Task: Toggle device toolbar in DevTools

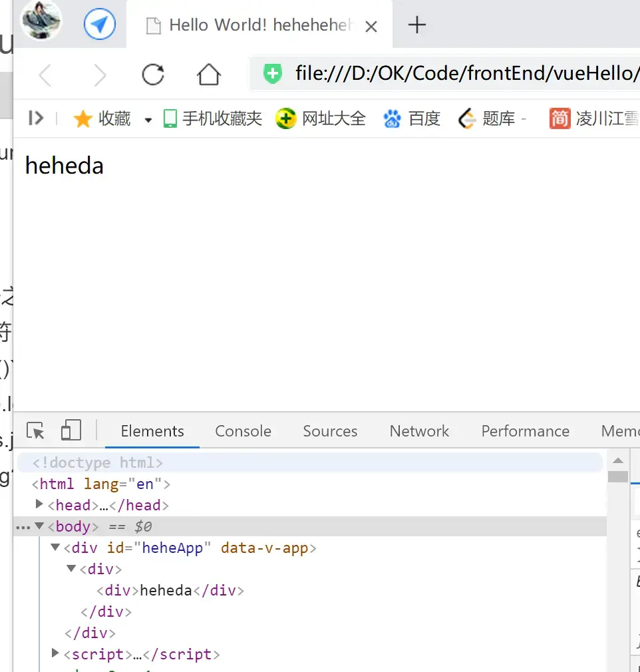Action: pyautogui.click(x=71, y=430)
